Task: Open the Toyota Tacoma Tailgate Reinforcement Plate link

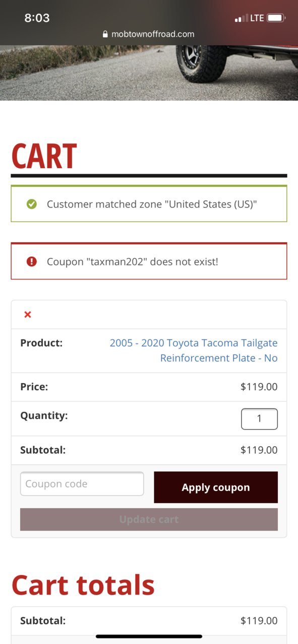Action: (194, 350)
